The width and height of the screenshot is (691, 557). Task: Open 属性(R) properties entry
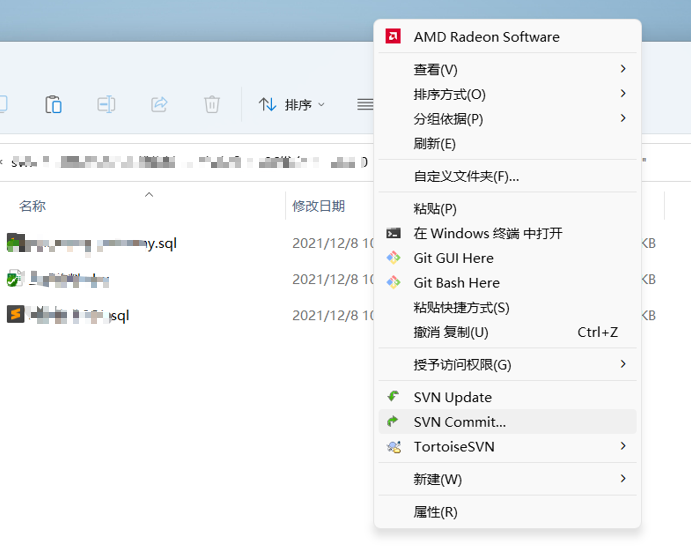(x=436, y=512)
